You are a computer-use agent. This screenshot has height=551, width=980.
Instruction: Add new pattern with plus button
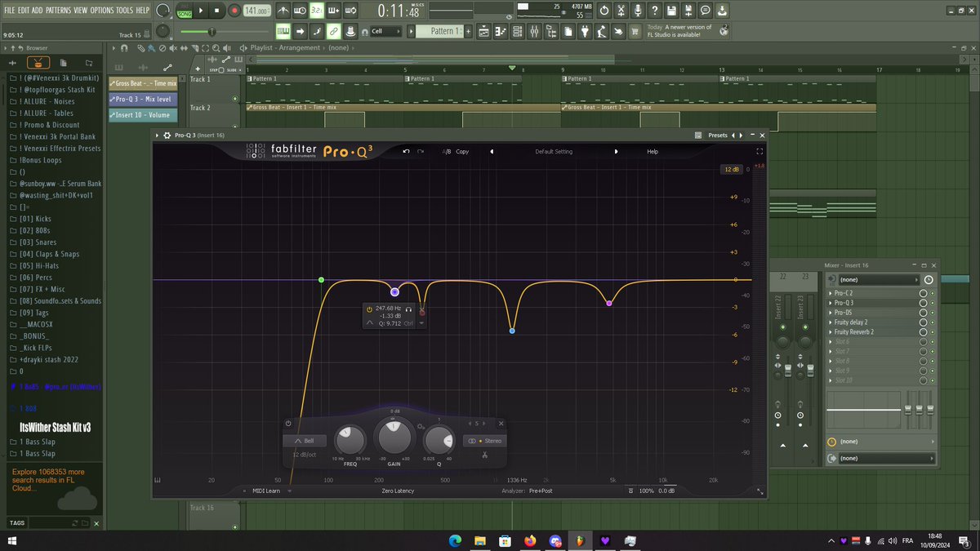pyautogui.click(x=468, y=31)
